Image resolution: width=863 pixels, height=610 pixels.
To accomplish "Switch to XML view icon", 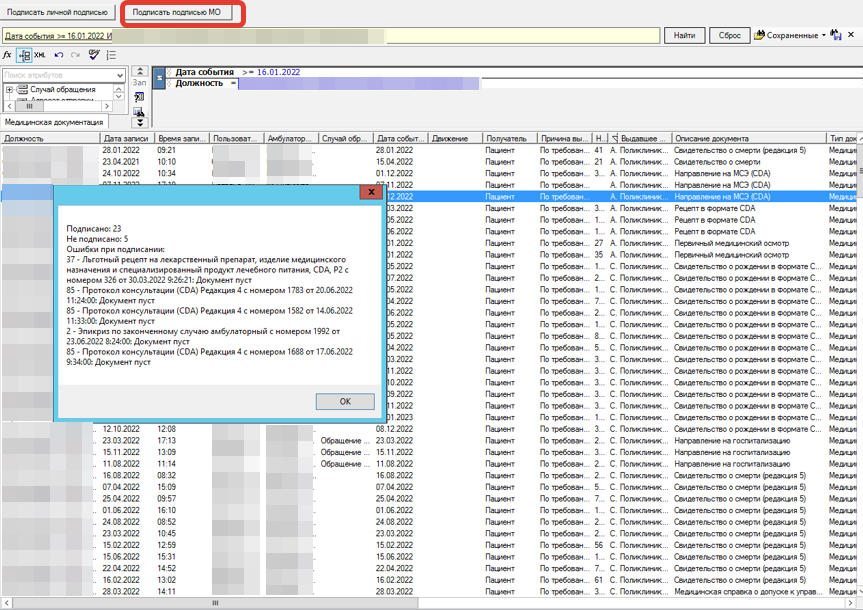I will coord(40,55).
